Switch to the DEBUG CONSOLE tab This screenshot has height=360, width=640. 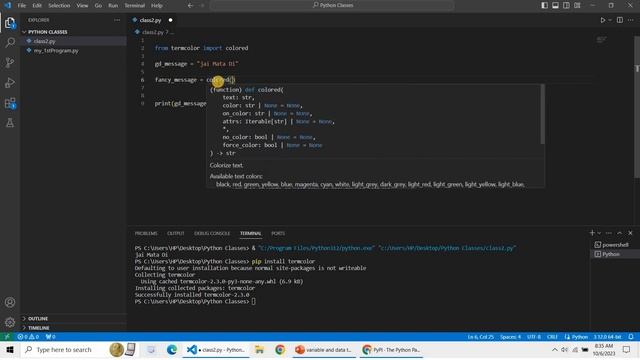click(x=212, y=233)
